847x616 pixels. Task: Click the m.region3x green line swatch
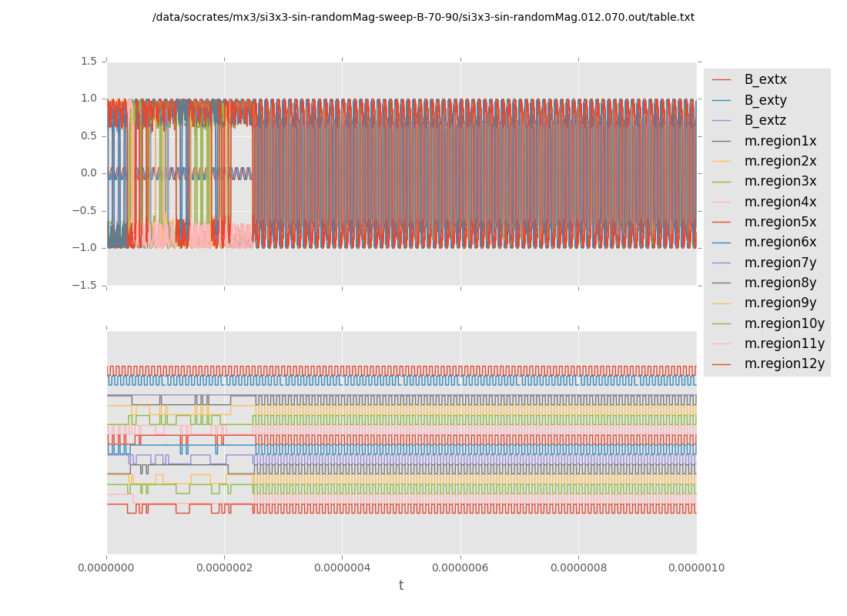coord(721,182)
